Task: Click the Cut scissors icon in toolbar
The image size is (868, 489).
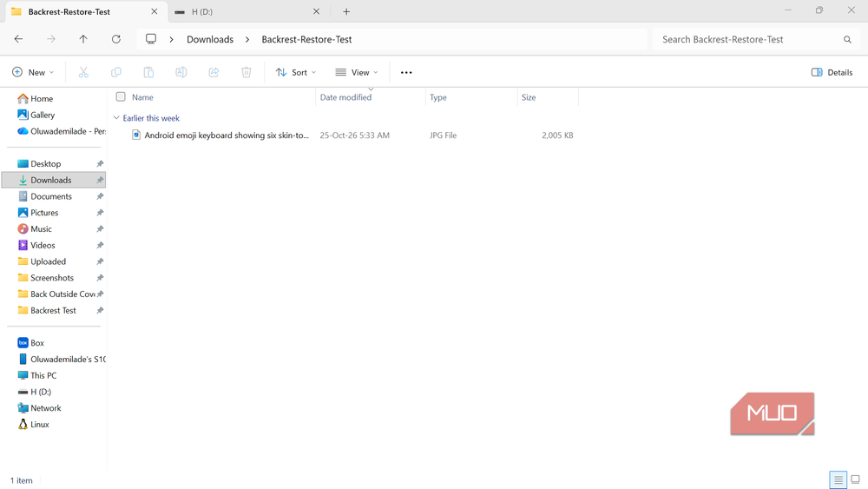Action: click(x=83, y=73)
